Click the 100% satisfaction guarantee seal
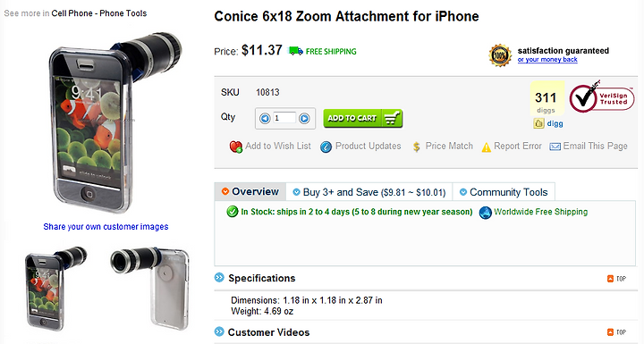The height and width of the screenshot is (344, 644). [x=500, y=55]
